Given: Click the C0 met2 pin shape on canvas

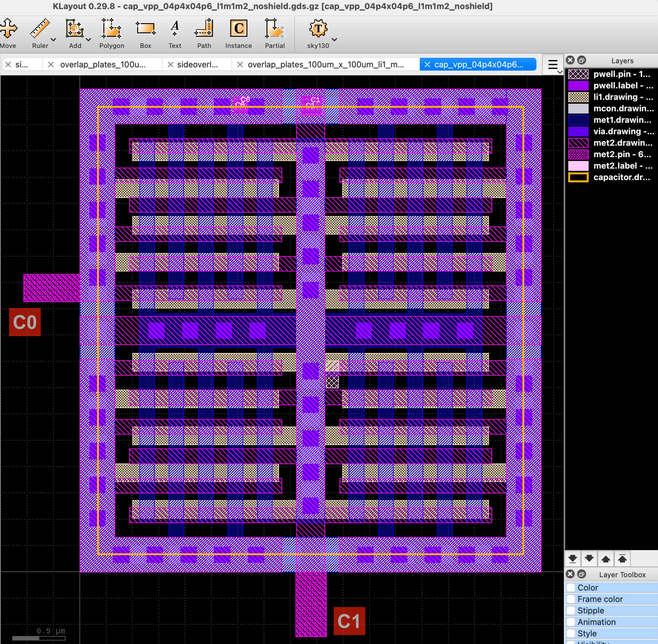Looking at the screenshot, I should (x=51, y=288).
